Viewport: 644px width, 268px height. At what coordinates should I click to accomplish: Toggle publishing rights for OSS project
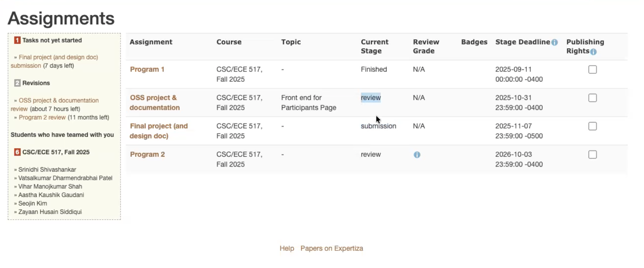coord(592,98)
